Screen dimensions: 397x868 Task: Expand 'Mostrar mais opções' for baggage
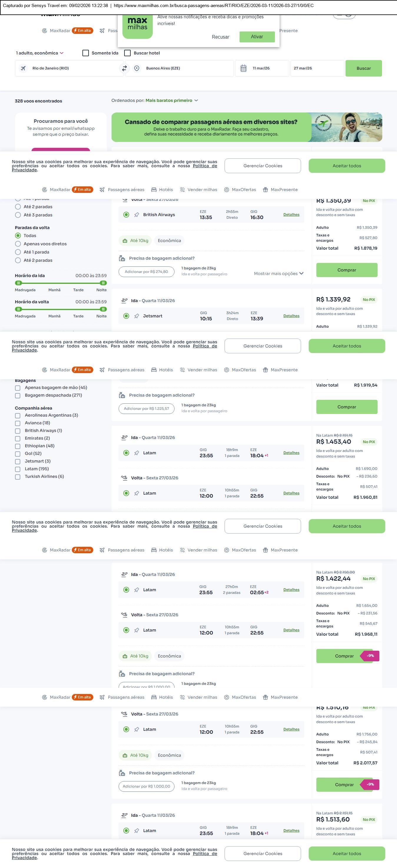278,274
